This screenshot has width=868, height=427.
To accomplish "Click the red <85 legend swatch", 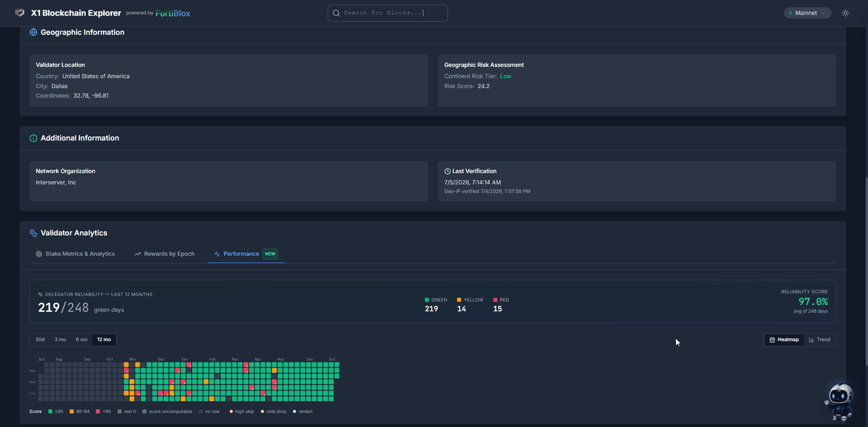I will pos(98,411).
